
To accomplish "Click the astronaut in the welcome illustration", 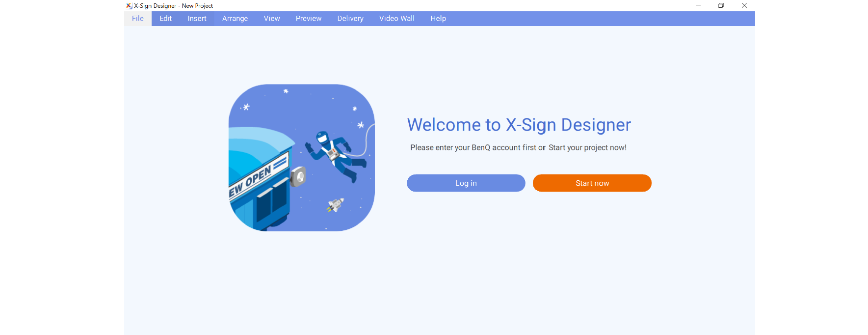I will pos(334,153).
